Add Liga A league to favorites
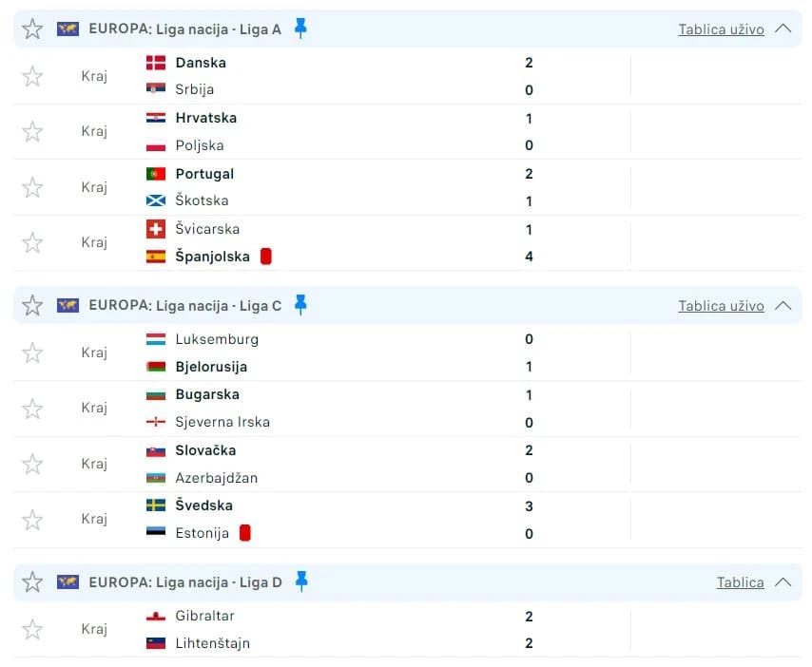The image size is (812, 667). [32, 29]
